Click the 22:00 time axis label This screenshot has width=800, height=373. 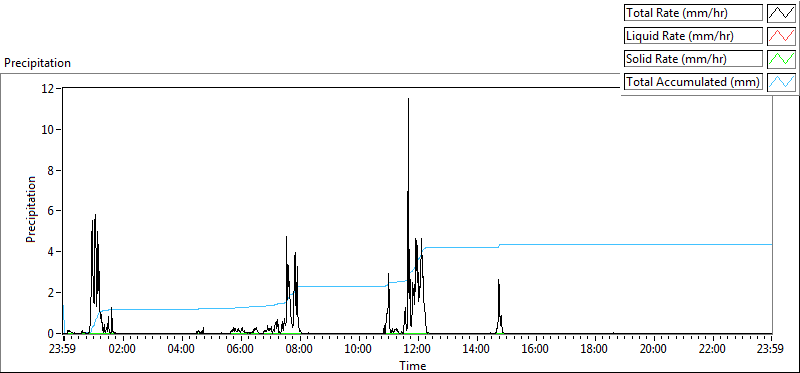point(713,350)
